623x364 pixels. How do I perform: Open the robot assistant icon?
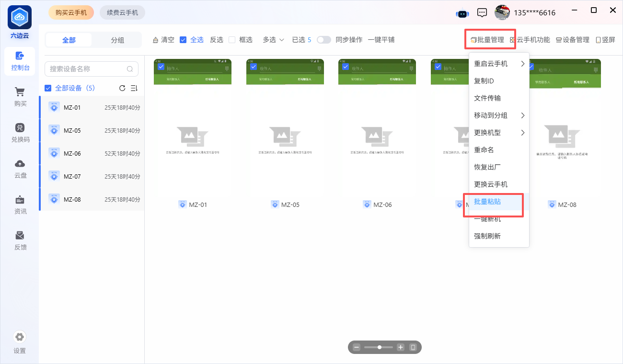click(x=462, y=13)
